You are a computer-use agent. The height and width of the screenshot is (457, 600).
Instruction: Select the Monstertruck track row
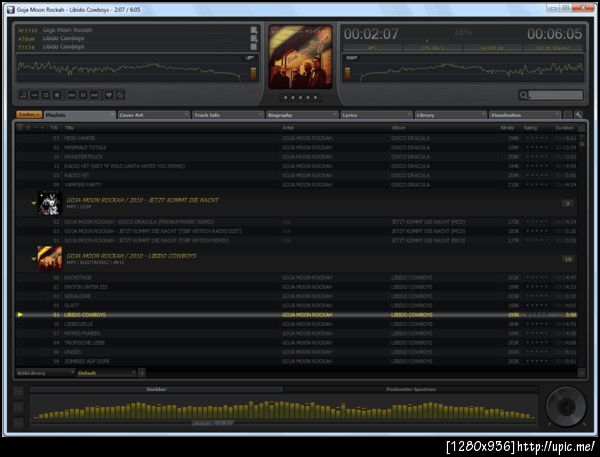pyautogui.click(x=297, y=157)
